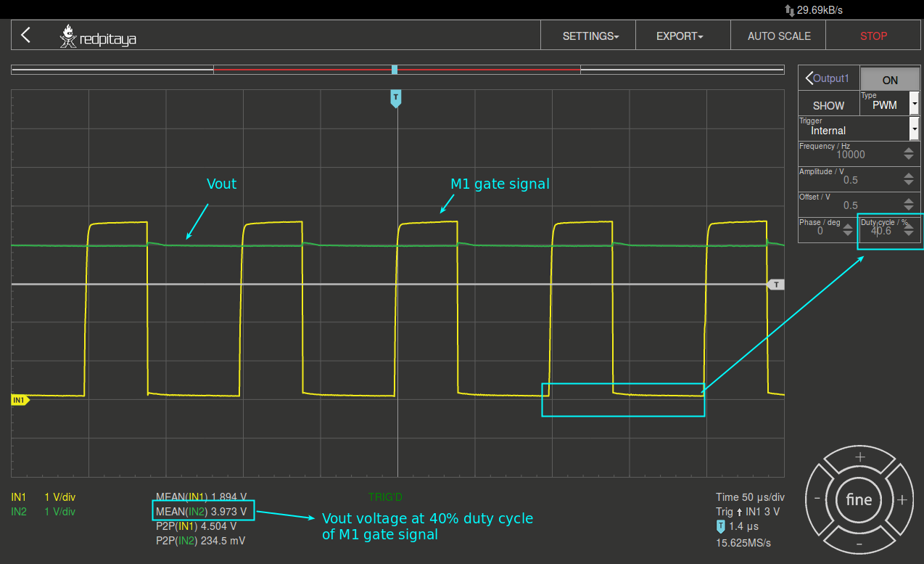Screen dimensions: 924x564
Task: Click the Trig IN1 3 V readout
Action: (x=748, y=512)
